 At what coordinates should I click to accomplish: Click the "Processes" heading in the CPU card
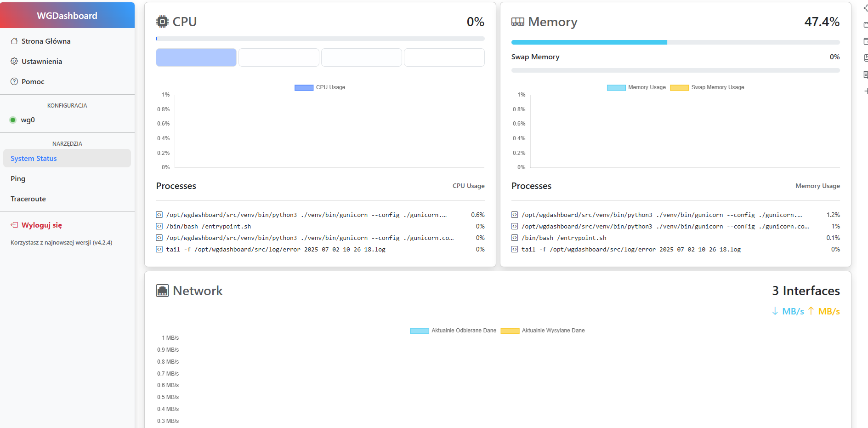coord(176,186)
